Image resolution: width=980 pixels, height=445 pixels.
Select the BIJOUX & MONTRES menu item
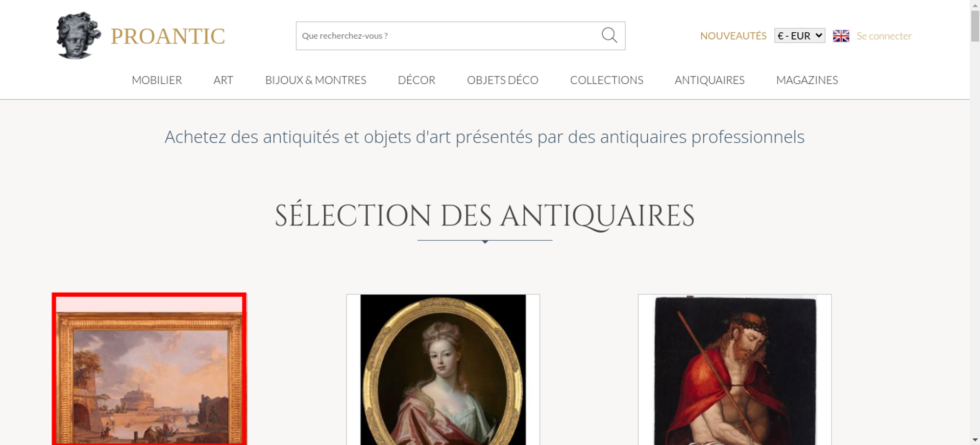tap(316, 80)
